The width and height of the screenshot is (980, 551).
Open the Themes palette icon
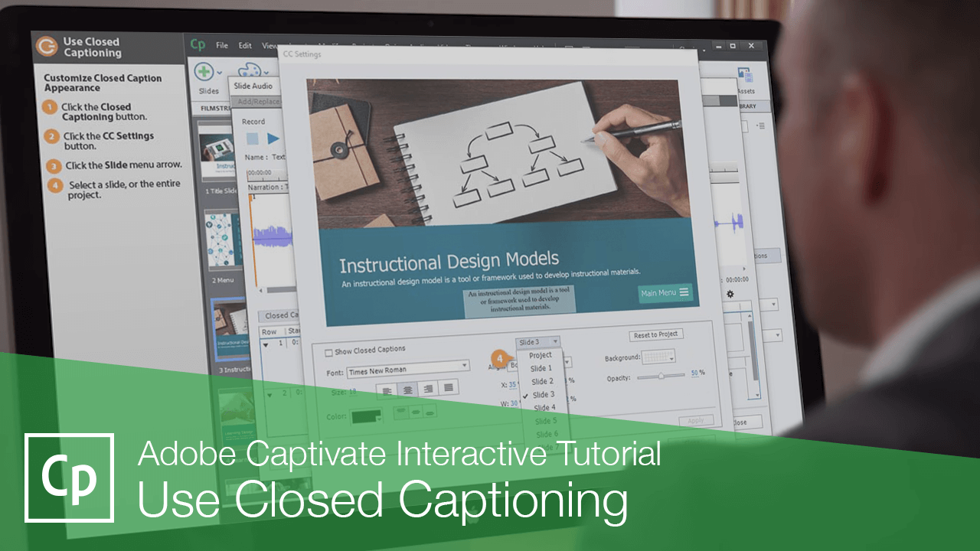coord(249,69)
